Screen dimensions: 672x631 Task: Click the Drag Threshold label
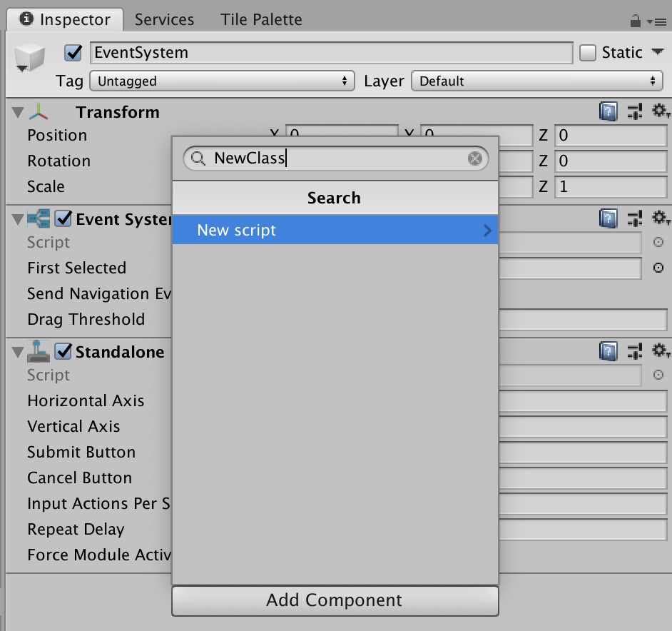tap(86, 320)
